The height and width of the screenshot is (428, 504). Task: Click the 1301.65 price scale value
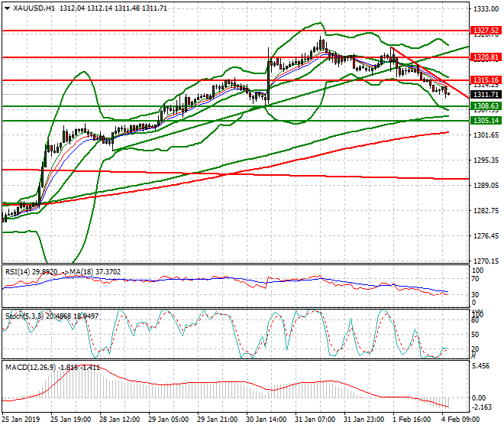pyautogui.click(x=486, y=135)
